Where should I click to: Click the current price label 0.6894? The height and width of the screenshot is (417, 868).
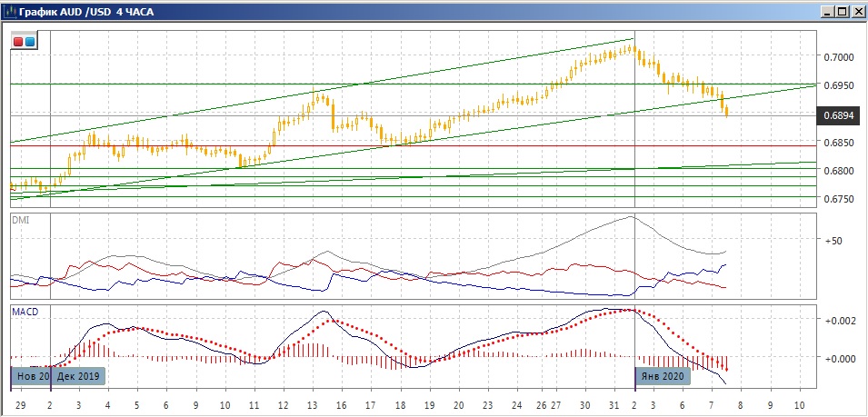[837, 115]
